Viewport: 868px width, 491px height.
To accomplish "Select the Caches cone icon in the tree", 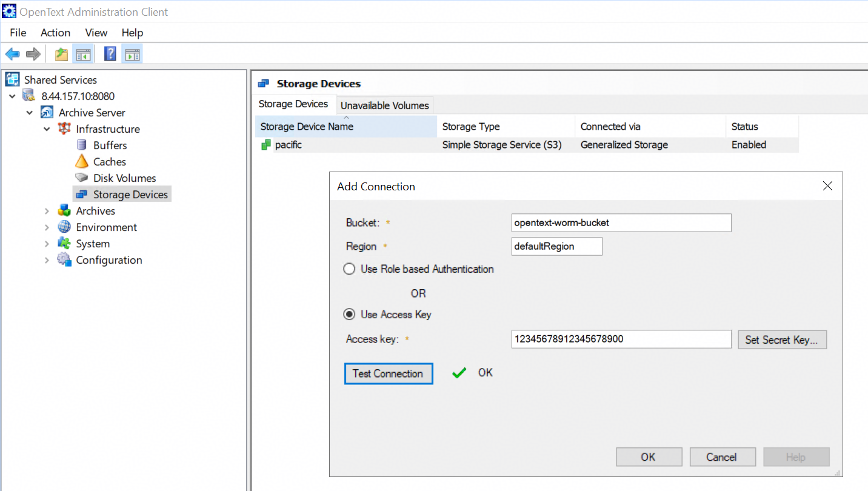I will (81, 161).
